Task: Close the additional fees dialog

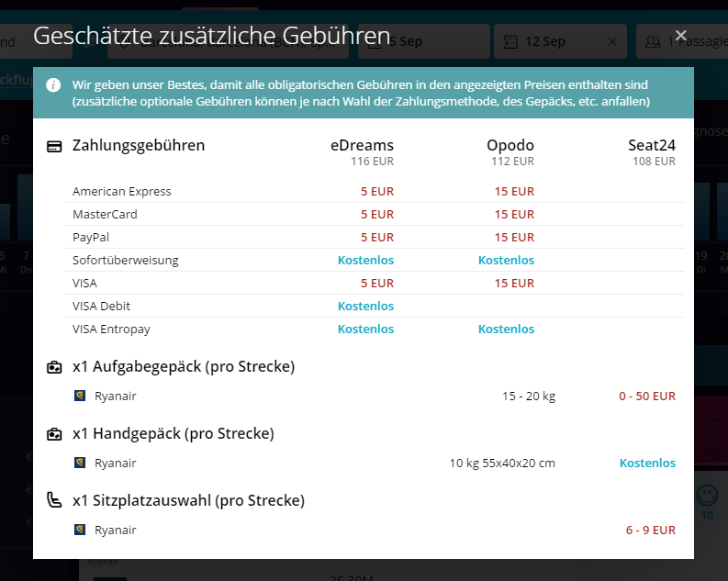Action: click(680, 35)
